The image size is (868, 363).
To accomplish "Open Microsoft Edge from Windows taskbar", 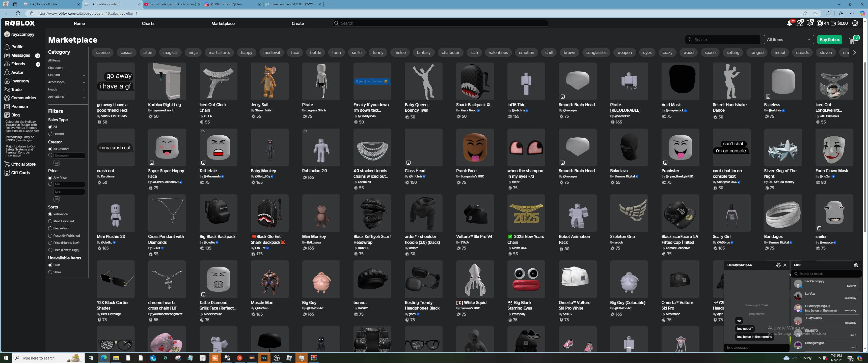I will pos(103,358).
